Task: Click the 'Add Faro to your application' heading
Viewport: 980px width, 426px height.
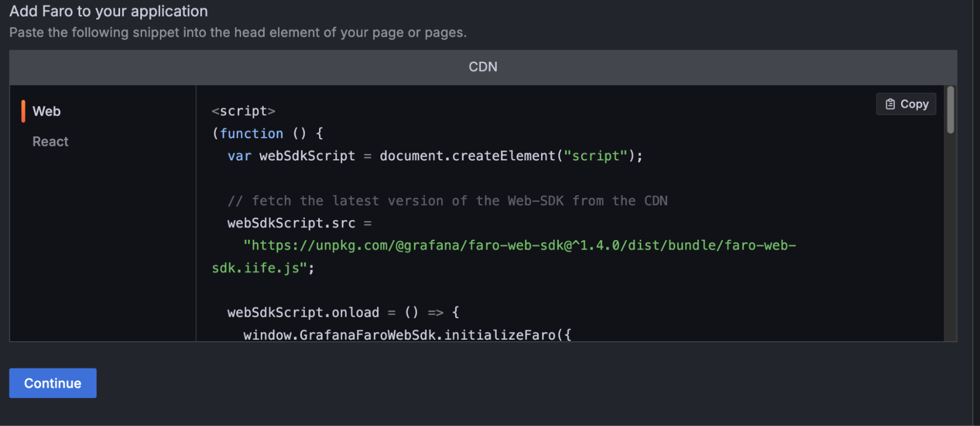Action: (x=108, y=11)
